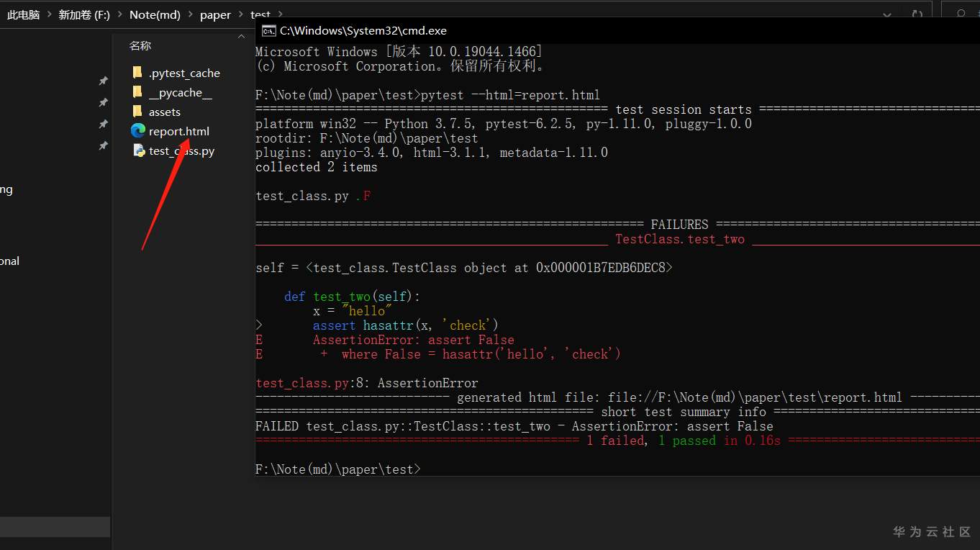Screen dimensions: 980x550
Task: Click the C:\Windows\System32\cmd.exe window title
Action: pos(363,31)
